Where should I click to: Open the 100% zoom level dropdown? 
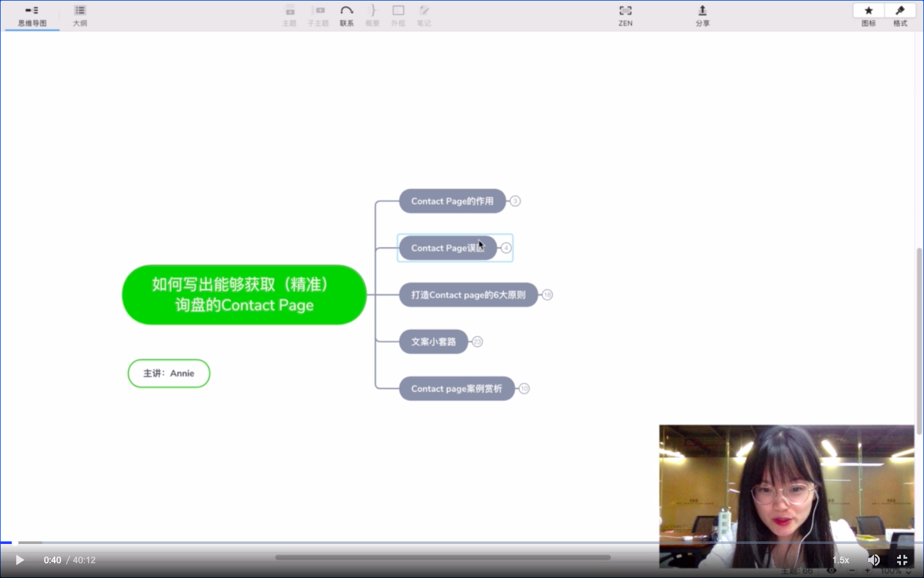pyautogui.click(x=895, y=570)
